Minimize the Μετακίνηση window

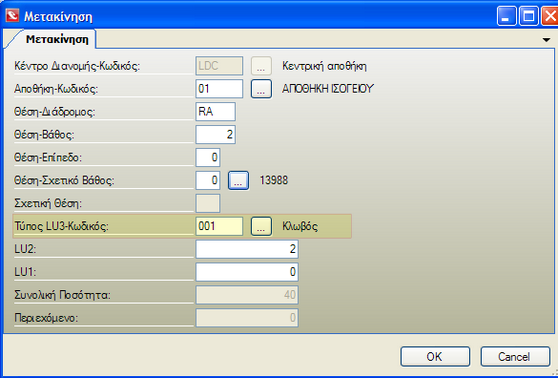pos(506,16)
